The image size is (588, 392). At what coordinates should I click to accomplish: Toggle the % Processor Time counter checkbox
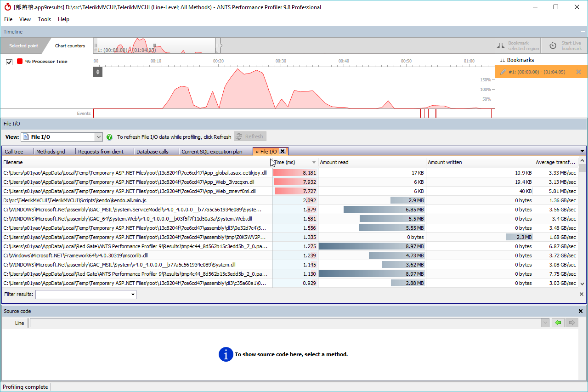coord(9,61)
